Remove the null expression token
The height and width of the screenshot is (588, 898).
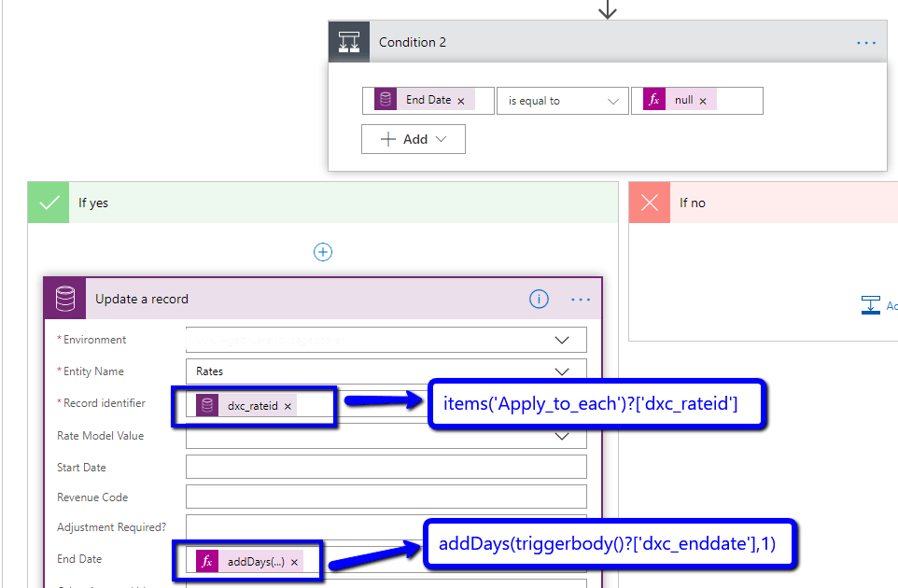click(703, 101)
